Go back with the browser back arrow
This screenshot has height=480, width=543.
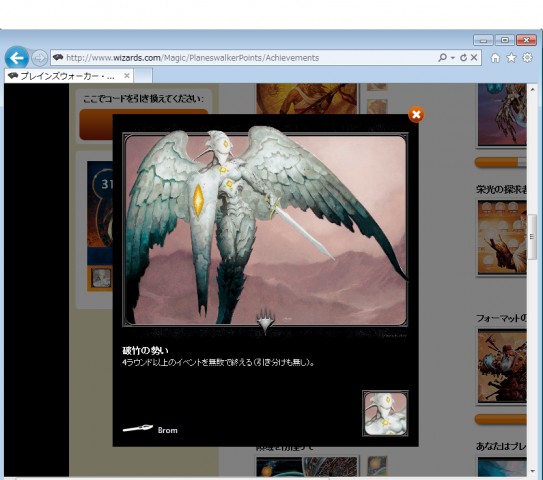click(17, 58)
